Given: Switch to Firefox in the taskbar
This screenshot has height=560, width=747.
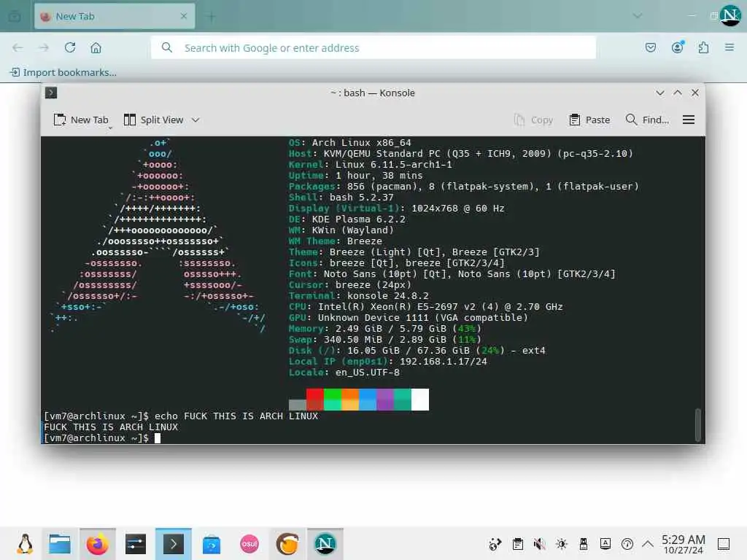Looking at the screenshot, I should [97, 544].
